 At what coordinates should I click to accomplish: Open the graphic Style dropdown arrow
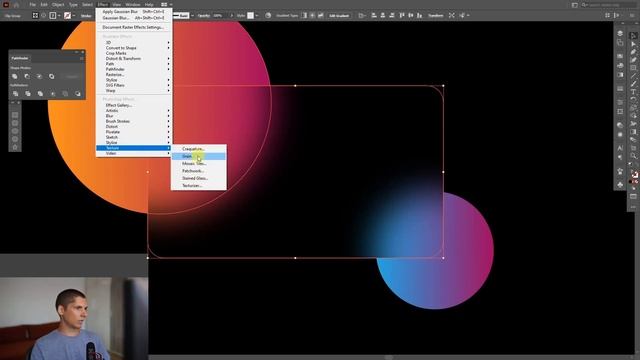pyautogui.click(x=256, y=16)
